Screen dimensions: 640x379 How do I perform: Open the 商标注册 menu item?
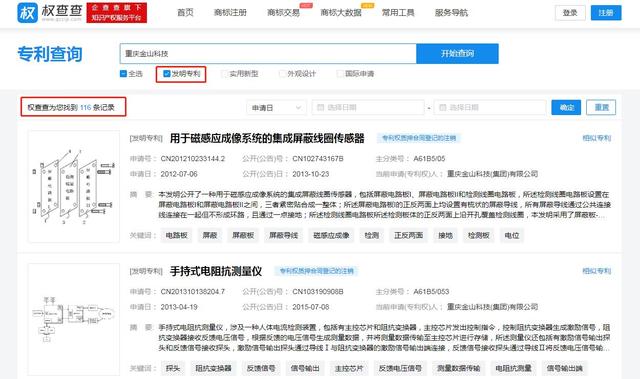[230, 13]
